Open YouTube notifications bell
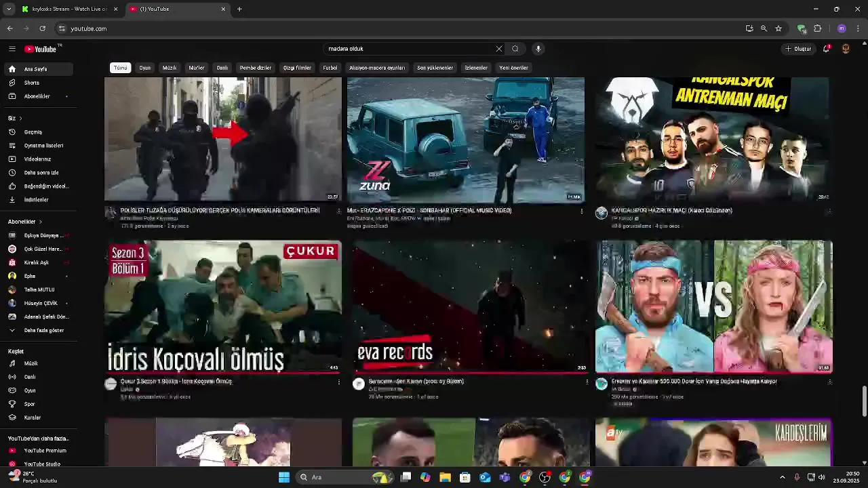 [x=826, y=49]
